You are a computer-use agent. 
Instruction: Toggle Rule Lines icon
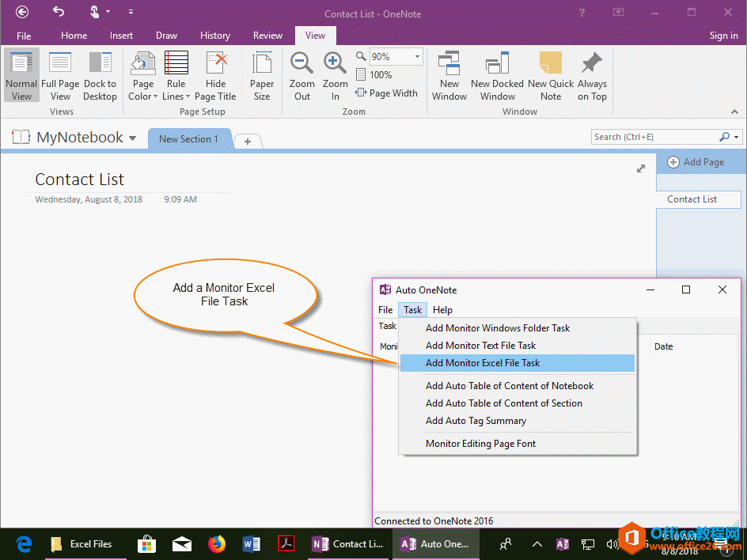tap(176, 62)
